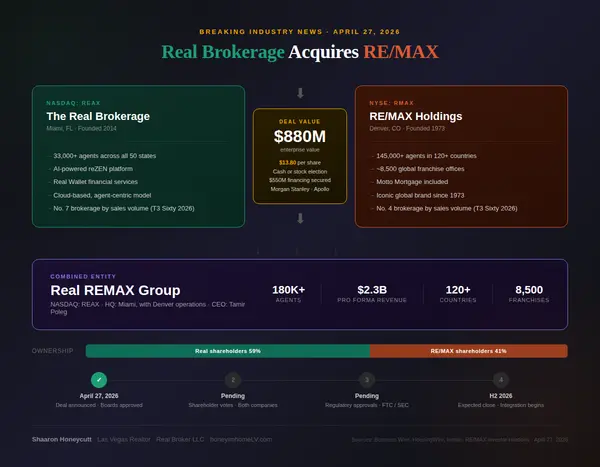Click 'Expected close · Integration begins' caption
Viewport: 600px width, 467px height.
[501, 405]
